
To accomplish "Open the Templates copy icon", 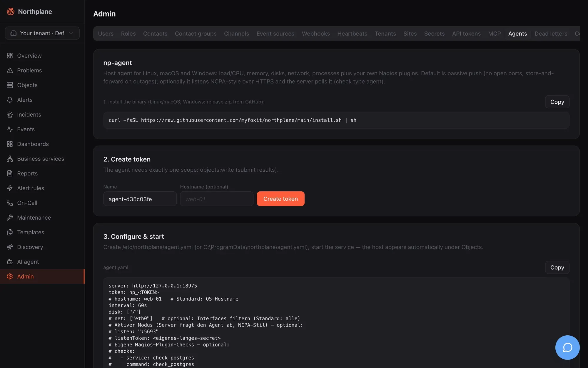I will point(10,232).
